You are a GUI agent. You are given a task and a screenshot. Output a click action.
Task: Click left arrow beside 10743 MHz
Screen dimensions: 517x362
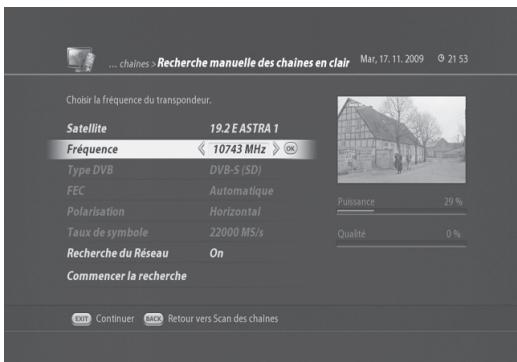pos(201,149)
